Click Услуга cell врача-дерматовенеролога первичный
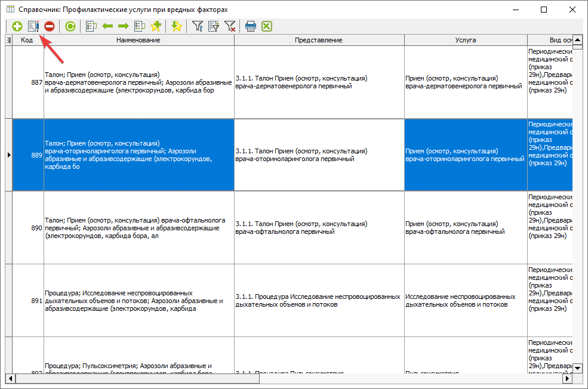The width and height of the screenshot is (588, 389). pos(466,82)
